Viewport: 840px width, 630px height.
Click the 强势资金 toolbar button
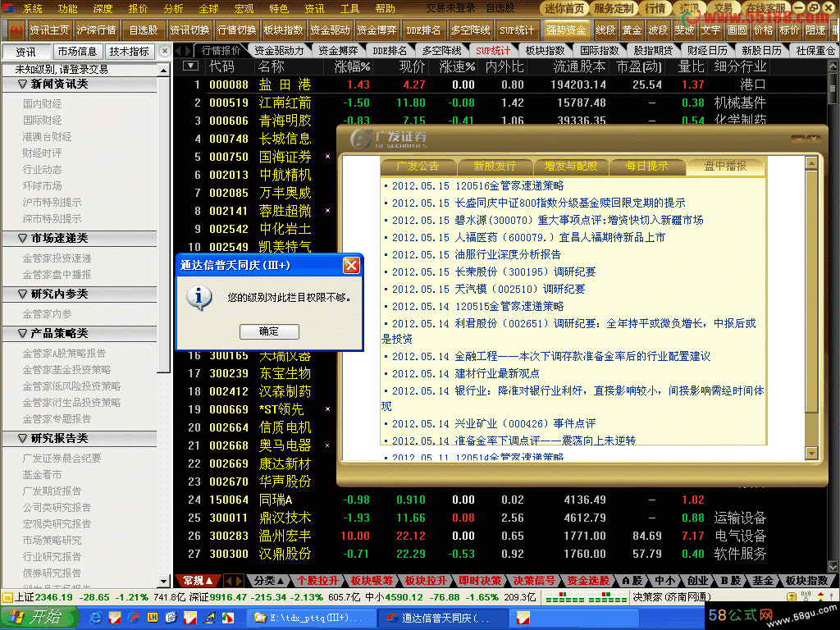566,30
